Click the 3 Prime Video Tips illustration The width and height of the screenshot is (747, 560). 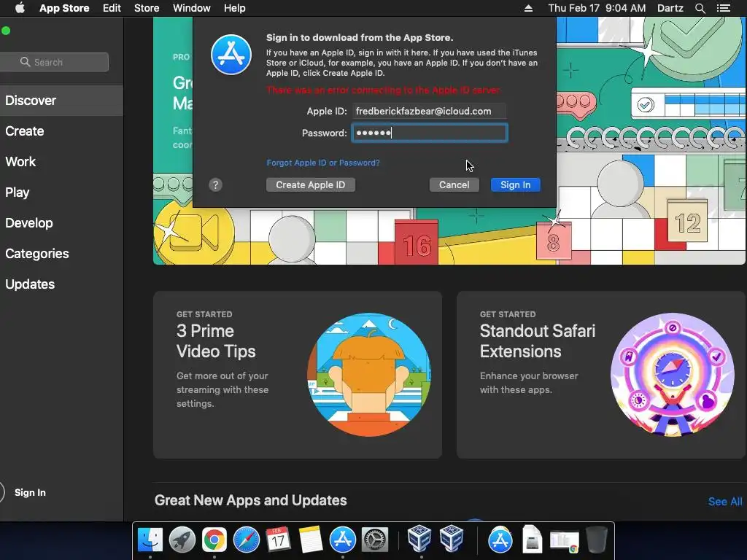(x=369, y=374)
